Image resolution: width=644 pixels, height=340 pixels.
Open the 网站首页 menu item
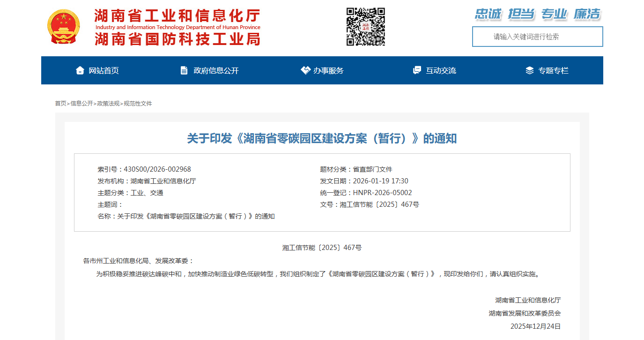click(x=104, y=70)
